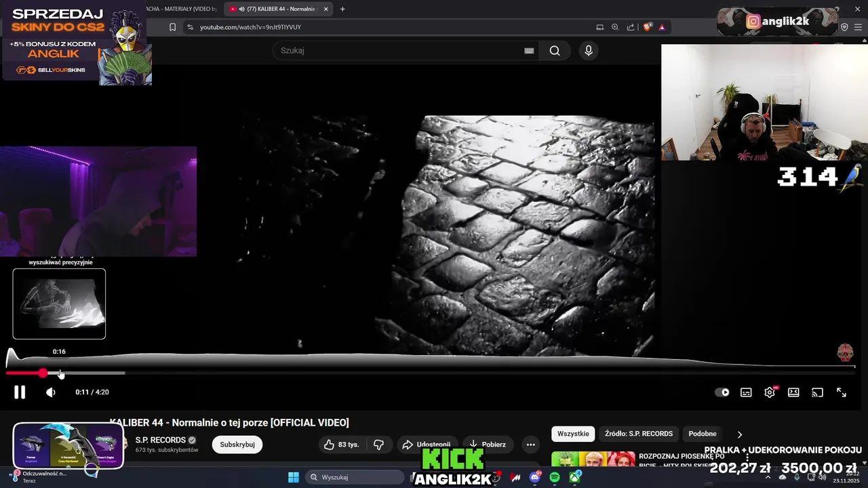Pause the YouTube video
868x488 pixels.
(20, 392)
